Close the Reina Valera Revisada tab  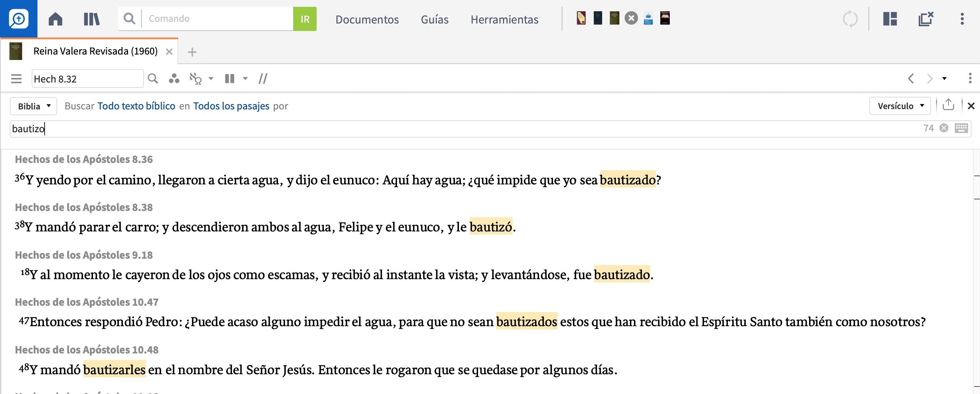(x=169, y=51)
